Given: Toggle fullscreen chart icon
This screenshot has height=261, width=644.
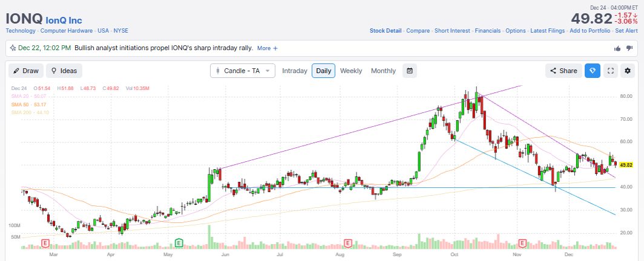Looking at the screenshot, I should (x=610, y=71).
